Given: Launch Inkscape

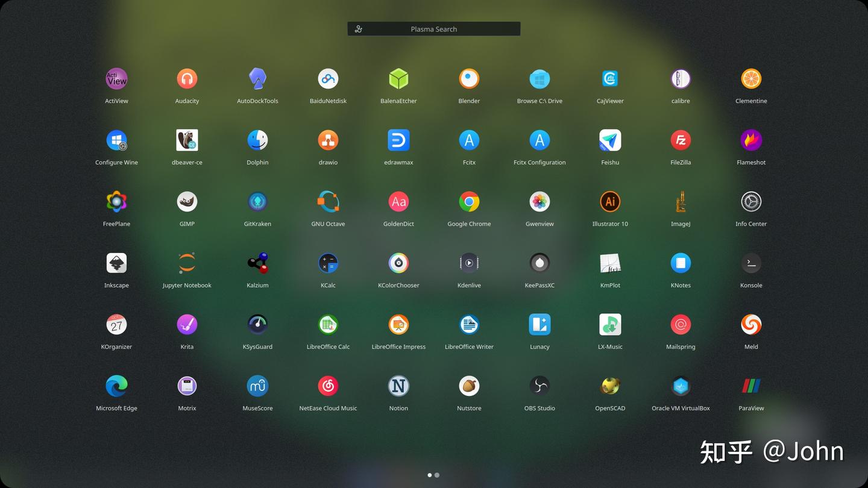Looking at the screenshot, I should 116,263.
